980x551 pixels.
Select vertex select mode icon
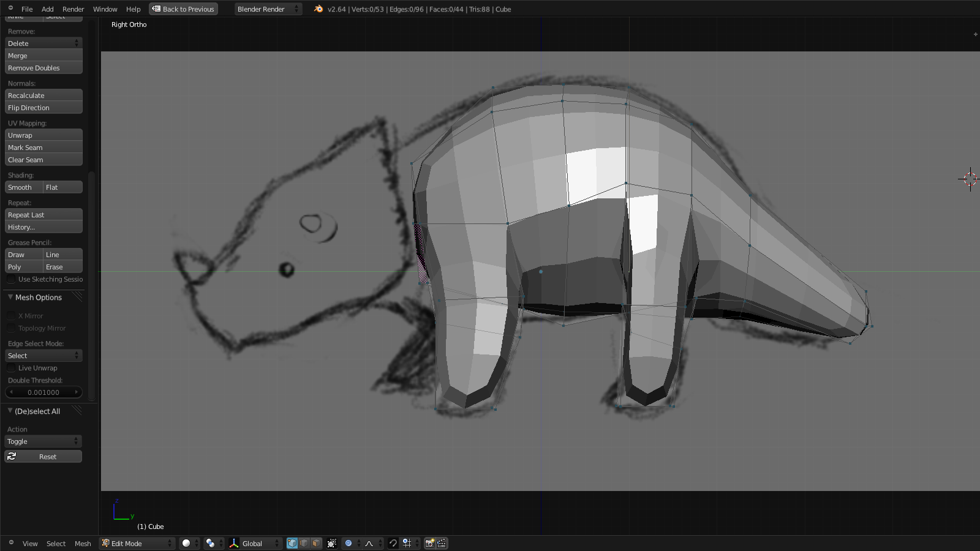click(292, 543)
